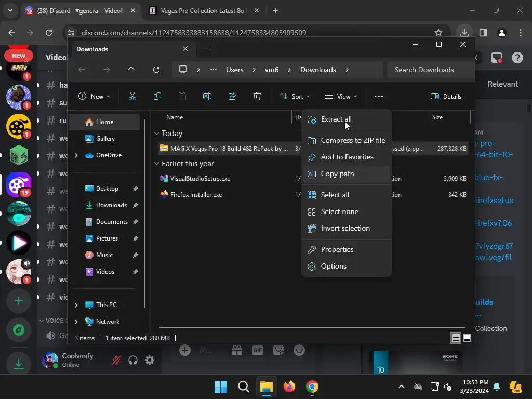The image size is (532, 399).
Task: Click the Name column header
Action: click(x=175, y=117)
